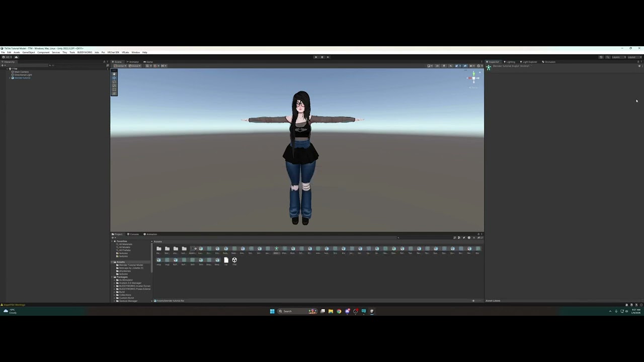Viewport: 644px width, 362px height.
Task: Open the Undo History button
Action: pyautogui.click(x=601, y=57)
